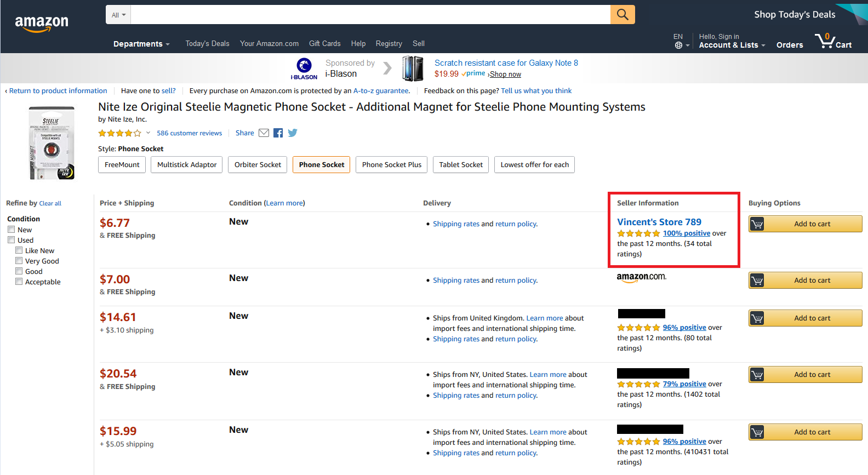
Task: Return to product information link
Action: click(58, 91)
